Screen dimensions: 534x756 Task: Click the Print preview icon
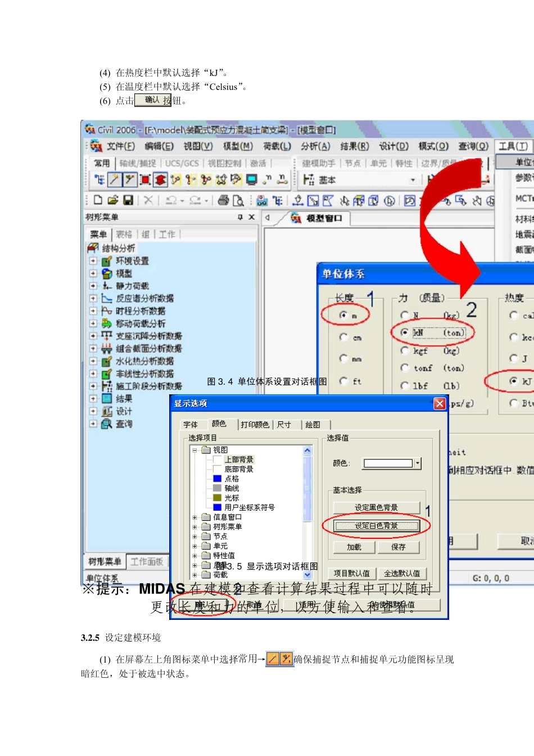pyautogui.click(x=238, y=200)
